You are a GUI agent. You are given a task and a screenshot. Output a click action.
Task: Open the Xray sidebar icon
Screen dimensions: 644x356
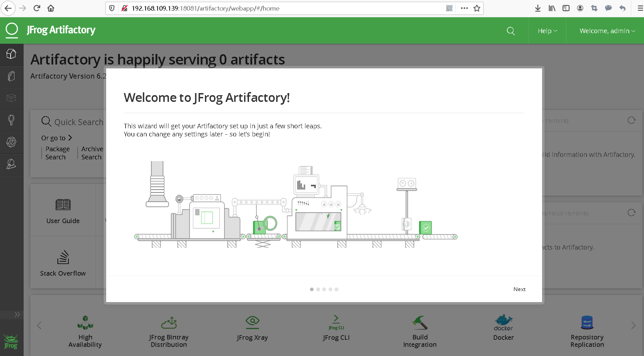coord(11,142)
